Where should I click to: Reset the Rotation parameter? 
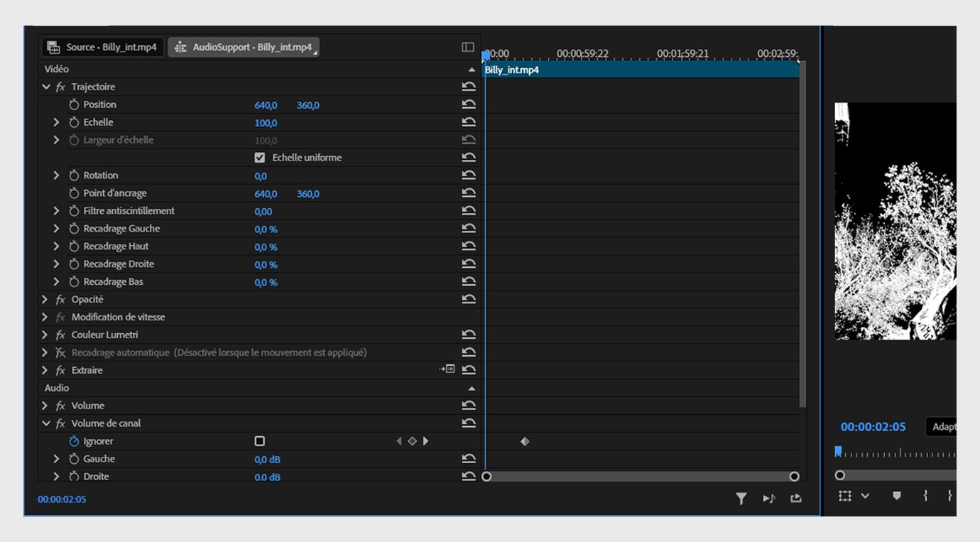point(469,175)
